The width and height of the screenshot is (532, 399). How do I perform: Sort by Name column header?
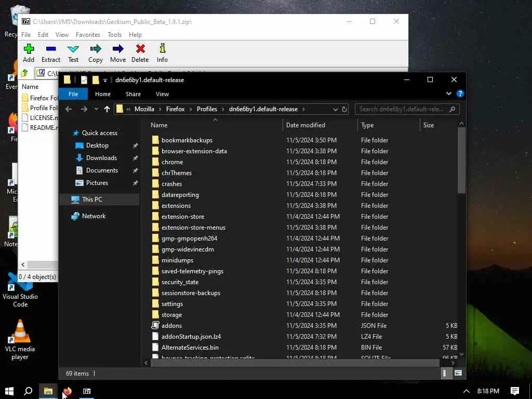[x=159, y=125]
